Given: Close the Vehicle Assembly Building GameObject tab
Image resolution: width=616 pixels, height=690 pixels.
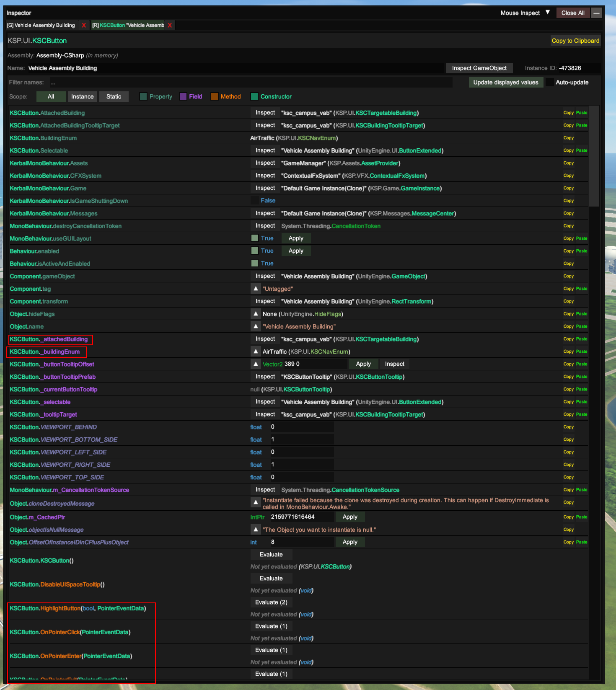Looking at the screenshot, I should point(84,26).
